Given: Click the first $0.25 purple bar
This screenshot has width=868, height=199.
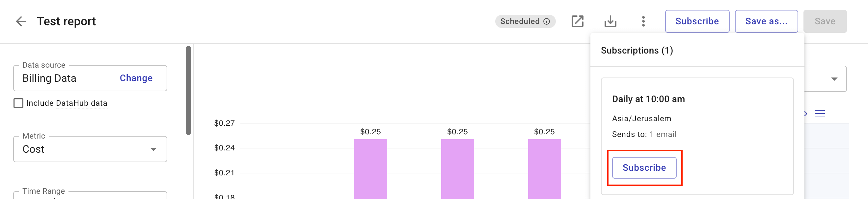Looking at the screenshot, I should tap(370, 168).
